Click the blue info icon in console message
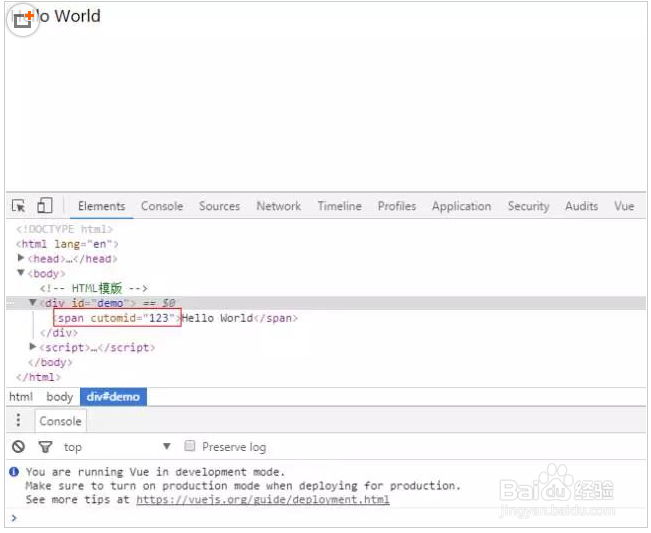The width and height of the screenshot is (651, 533). click(14, 472)
